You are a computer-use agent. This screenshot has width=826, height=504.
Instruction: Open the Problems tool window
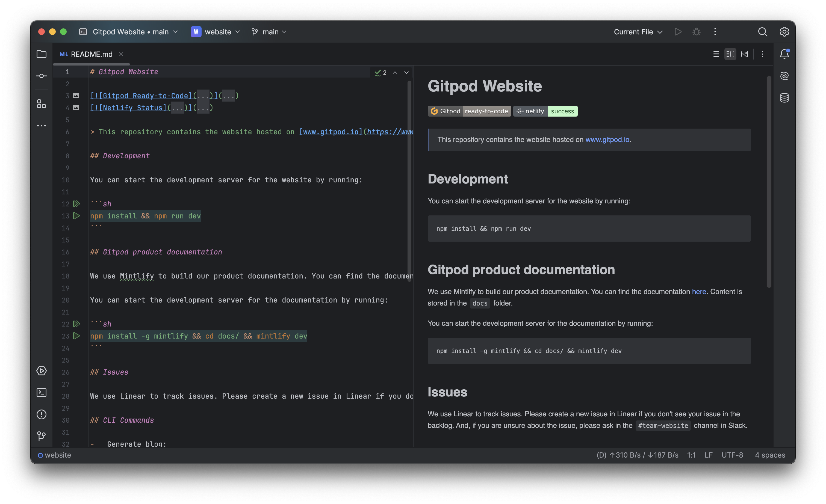(41, 414)
